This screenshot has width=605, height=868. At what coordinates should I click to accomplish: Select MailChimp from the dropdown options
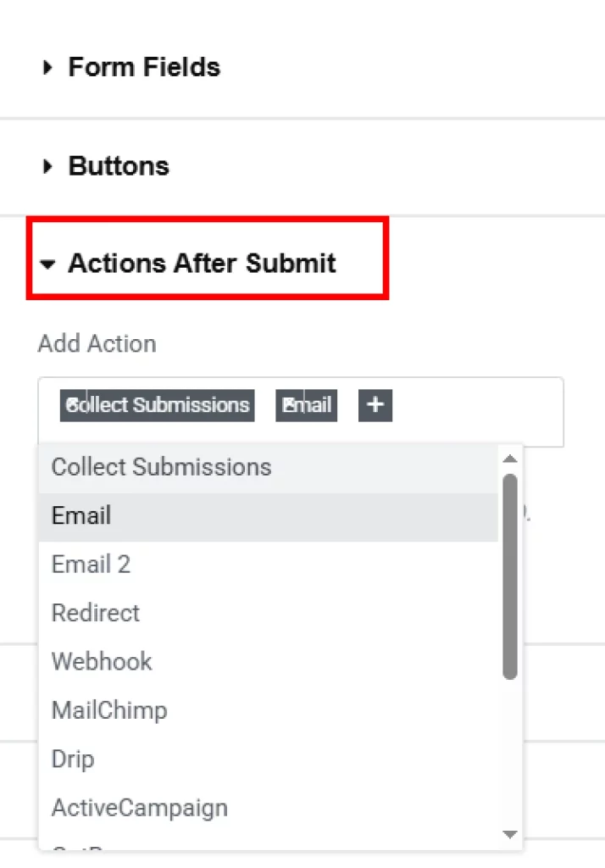coord(108,710)
